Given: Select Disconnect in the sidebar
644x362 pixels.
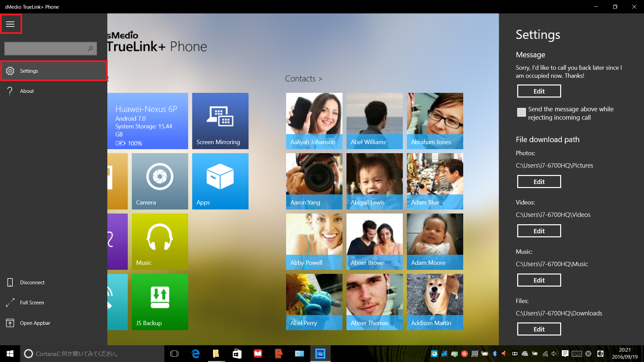Looking at the screenshot, I should 54,282.
